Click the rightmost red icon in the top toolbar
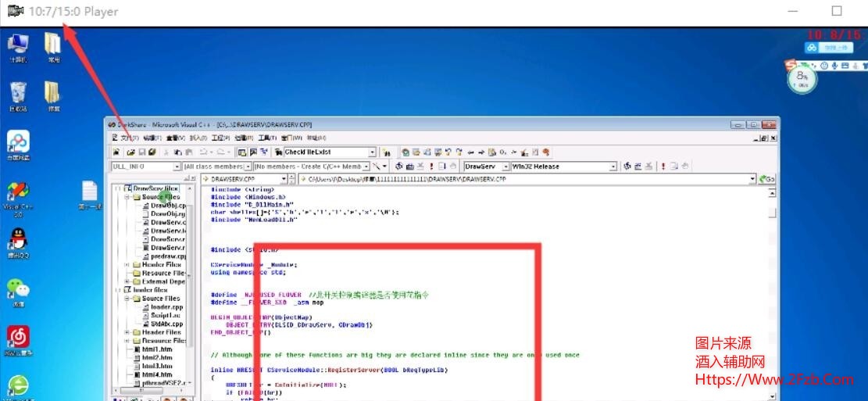This screenshot has height=401, width=868. pyautogui.click(x=546, y=152)
